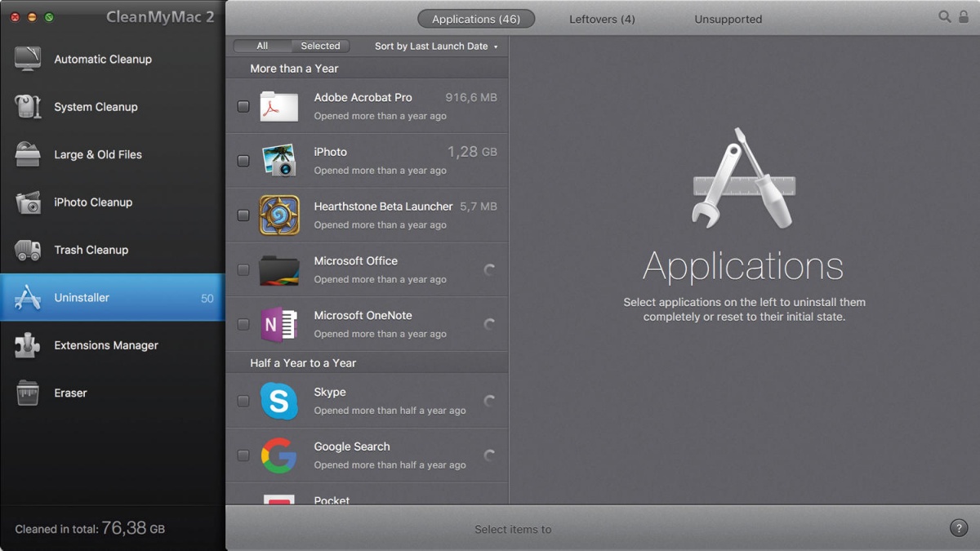The height and width of the screenshot is (551, 980).
Task: Select the Hearthstone Beta Launcher icon
Action: click(x=279, y=216)
